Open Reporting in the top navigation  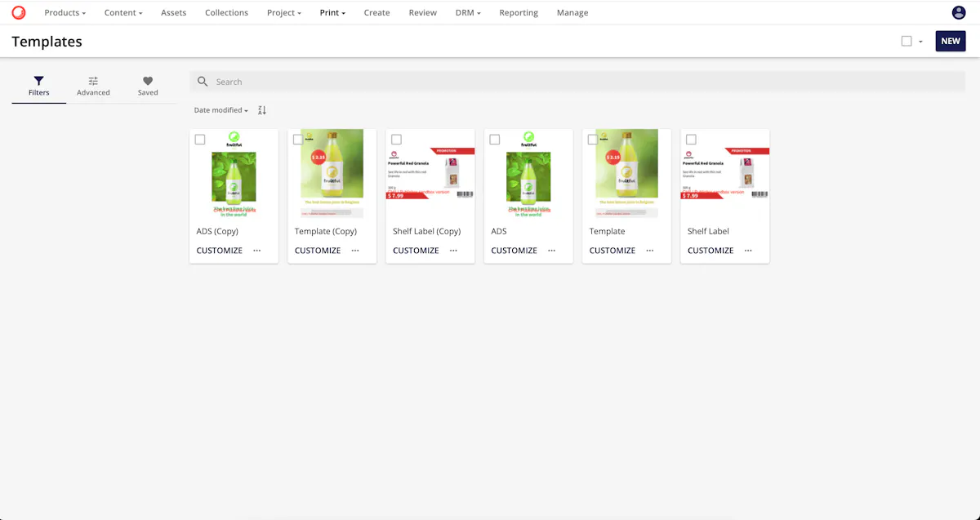[x=519, y=13]
